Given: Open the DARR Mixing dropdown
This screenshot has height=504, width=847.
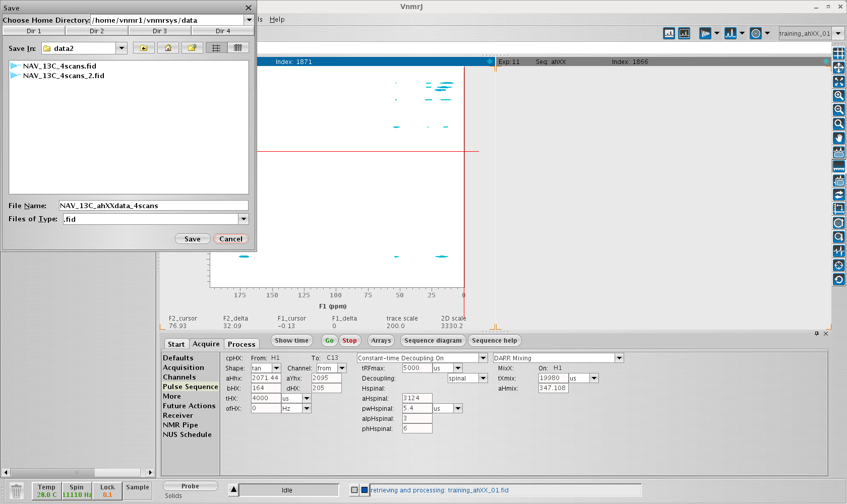Looking at the screenshot, I should tap(619, 358).
